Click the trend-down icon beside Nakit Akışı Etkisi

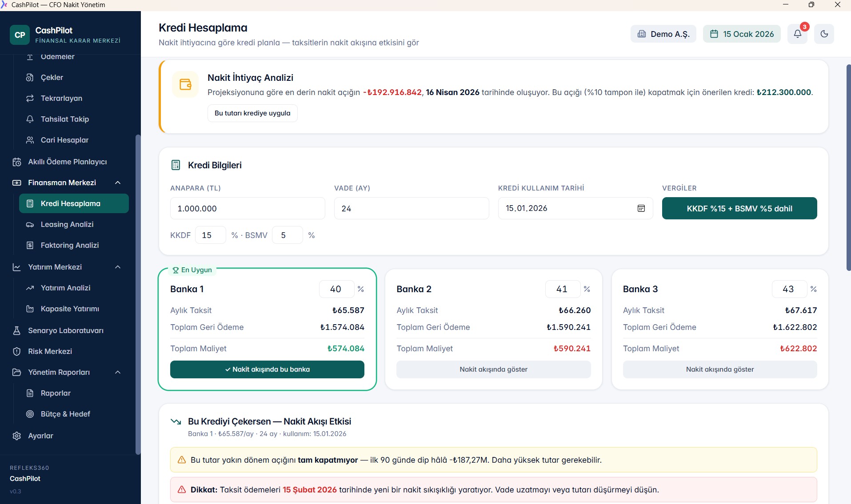(176, 422)
